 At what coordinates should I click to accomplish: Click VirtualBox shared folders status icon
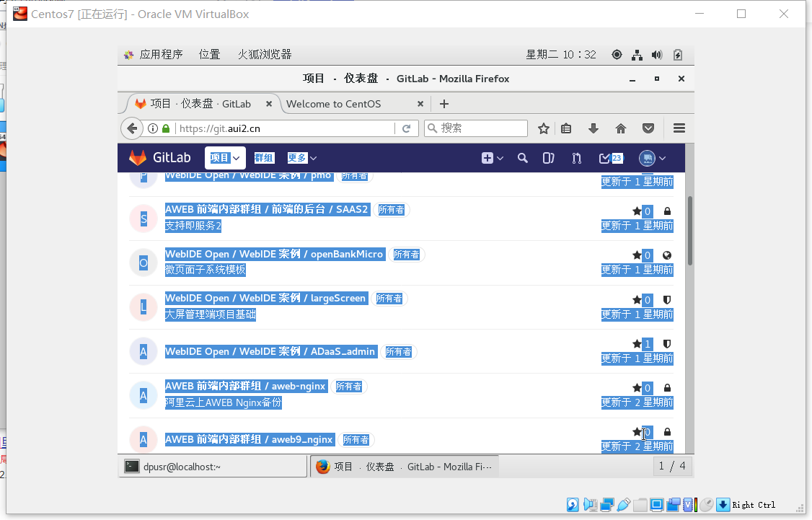[640, 505]
